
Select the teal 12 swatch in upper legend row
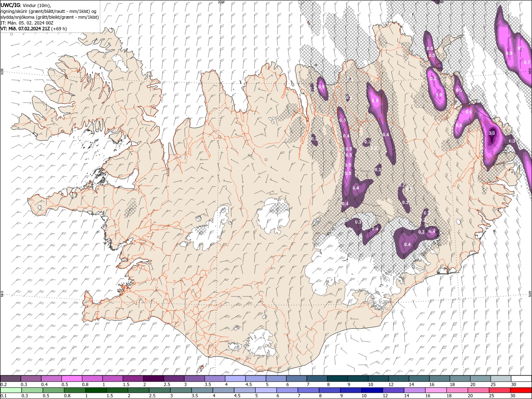click(399, 379)
